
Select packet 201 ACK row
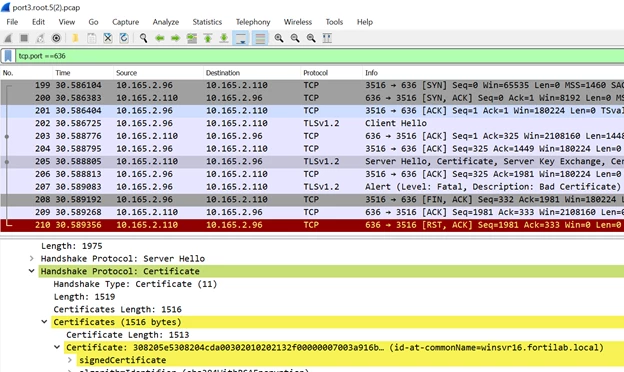312,111
